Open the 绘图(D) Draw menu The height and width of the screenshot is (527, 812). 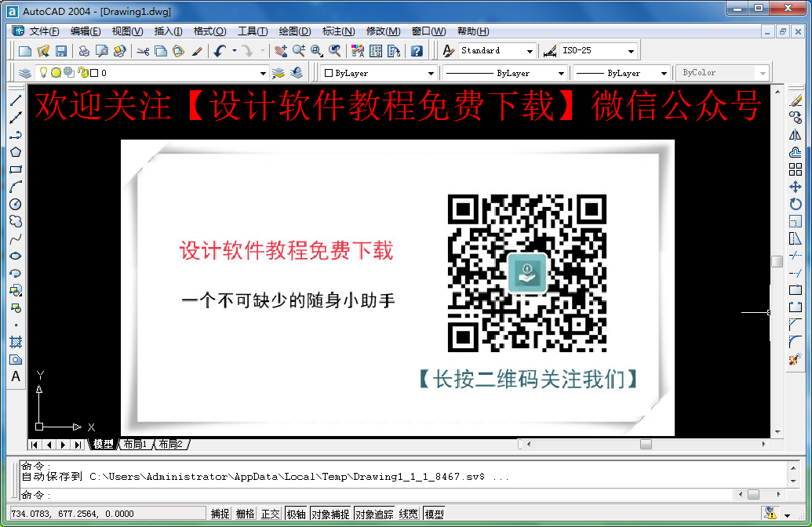[295, 31]
